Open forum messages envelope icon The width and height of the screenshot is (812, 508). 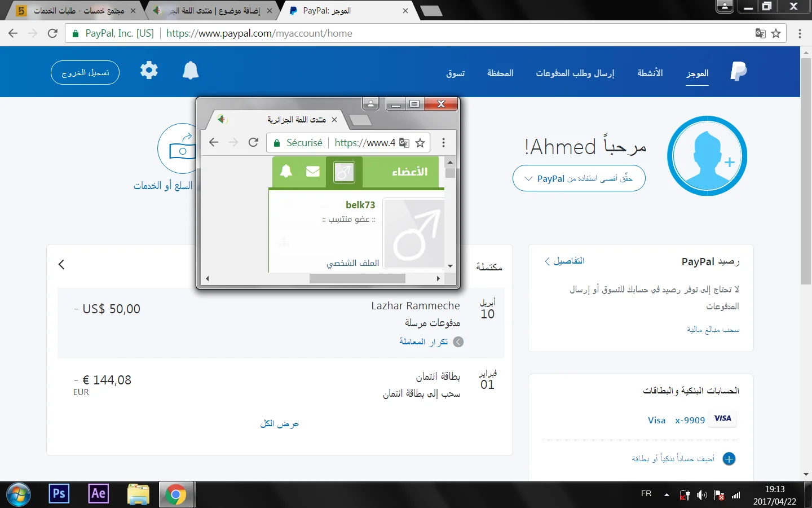(x=313, y=171)
